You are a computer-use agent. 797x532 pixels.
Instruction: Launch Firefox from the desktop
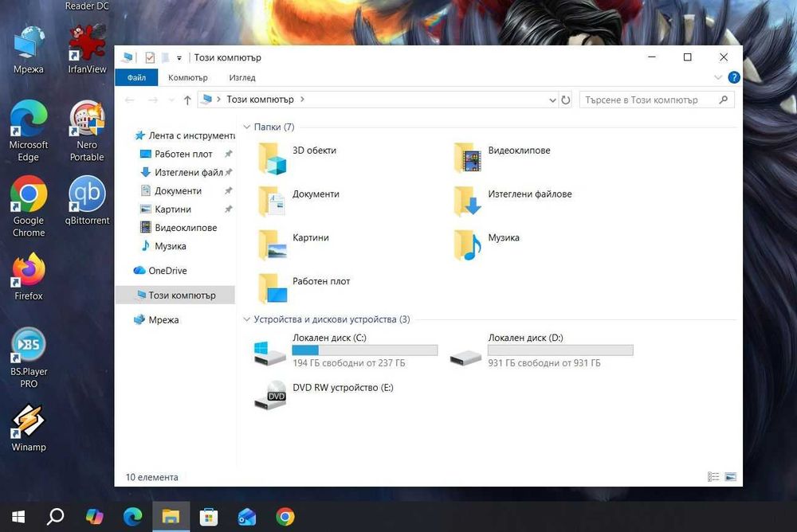29,276
